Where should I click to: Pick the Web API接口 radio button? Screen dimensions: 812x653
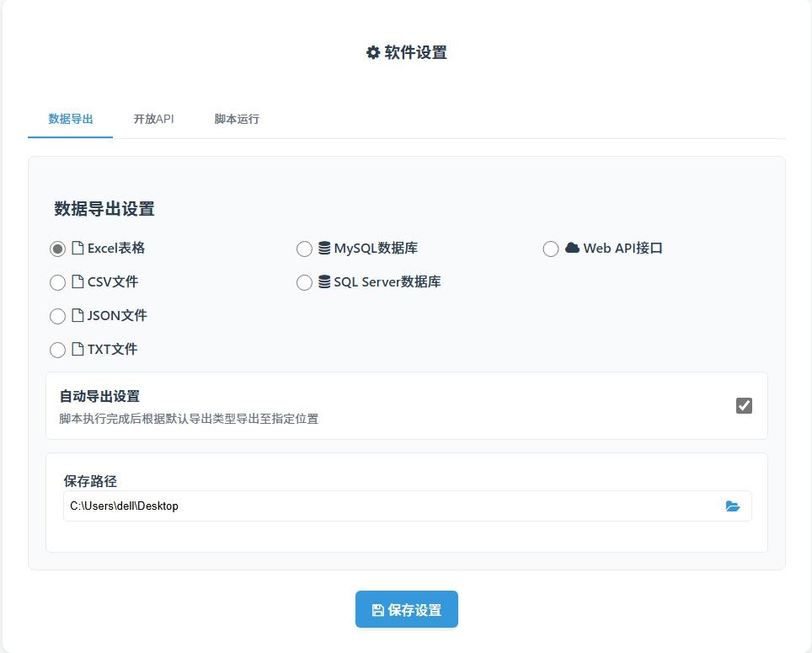(551, 249)
